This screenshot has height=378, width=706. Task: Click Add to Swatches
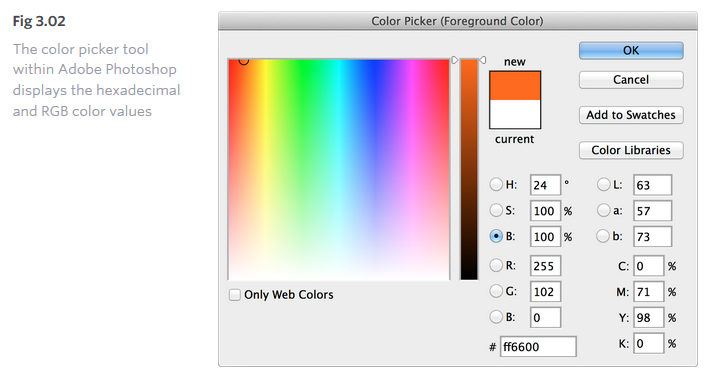(x=631, y=115)
